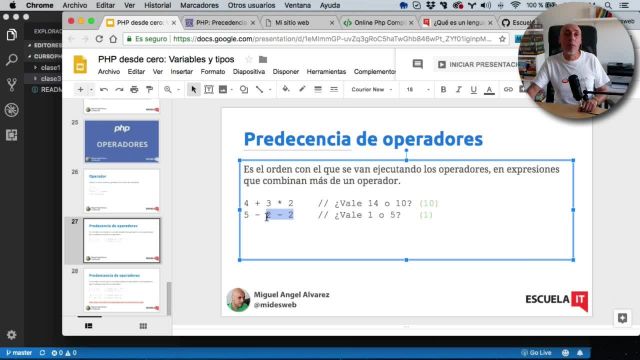Open the VS Code Search icon

click(x=11, y=60)
